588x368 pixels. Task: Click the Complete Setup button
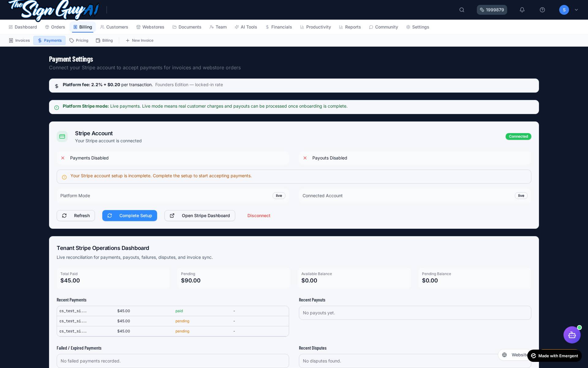pyautogui.click(x=130, y=216)
